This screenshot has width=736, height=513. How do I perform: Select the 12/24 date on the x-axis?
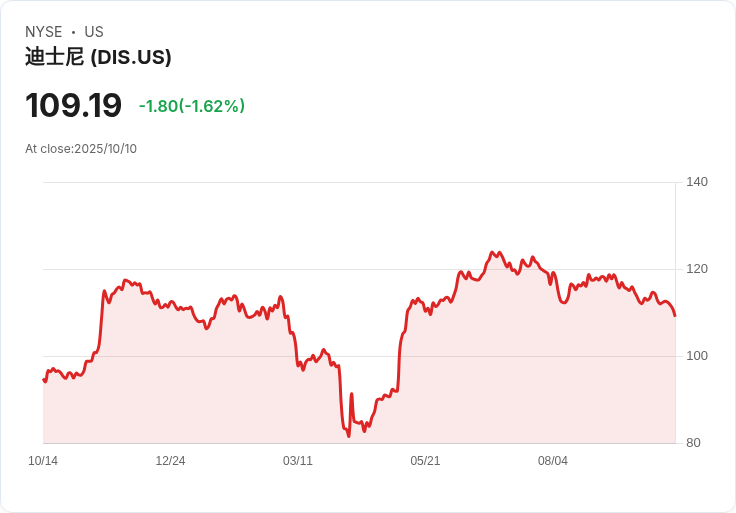coord(170,461)
